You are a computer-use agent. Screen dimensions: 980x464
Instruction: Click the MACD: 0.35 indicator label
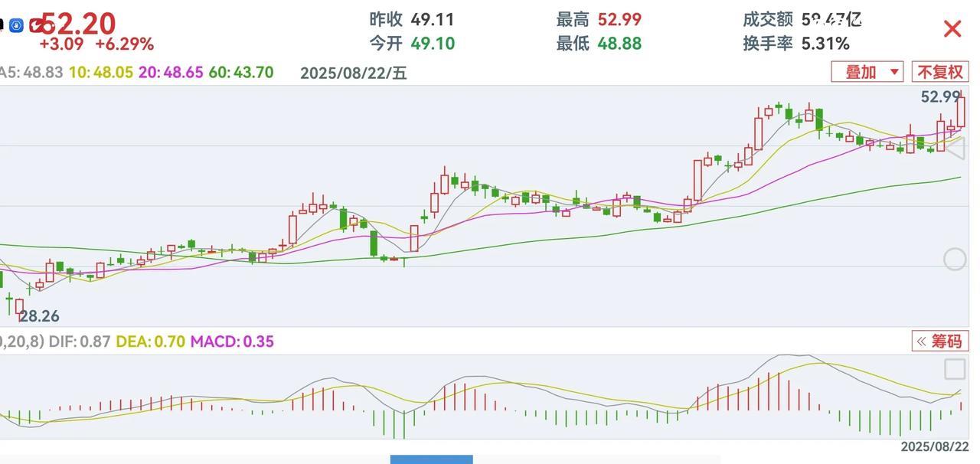pyautogui.click(x=232, y=341)
